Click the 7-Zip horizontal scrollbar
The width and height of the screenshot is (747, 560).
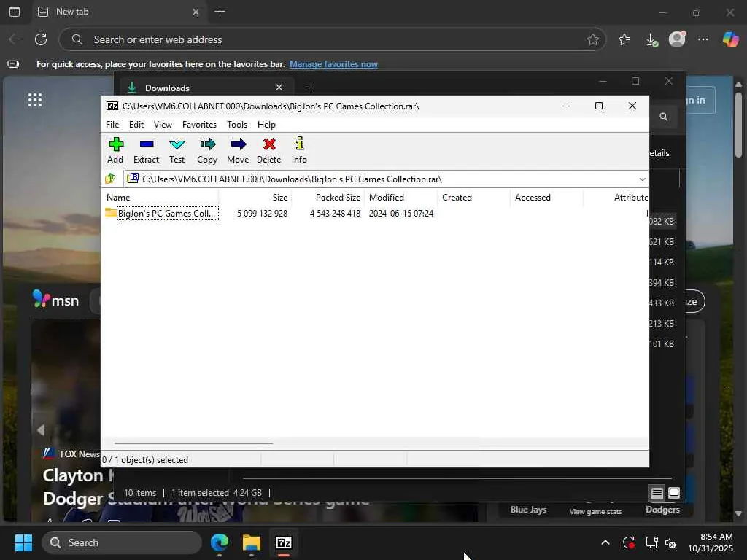click(193, 443)
